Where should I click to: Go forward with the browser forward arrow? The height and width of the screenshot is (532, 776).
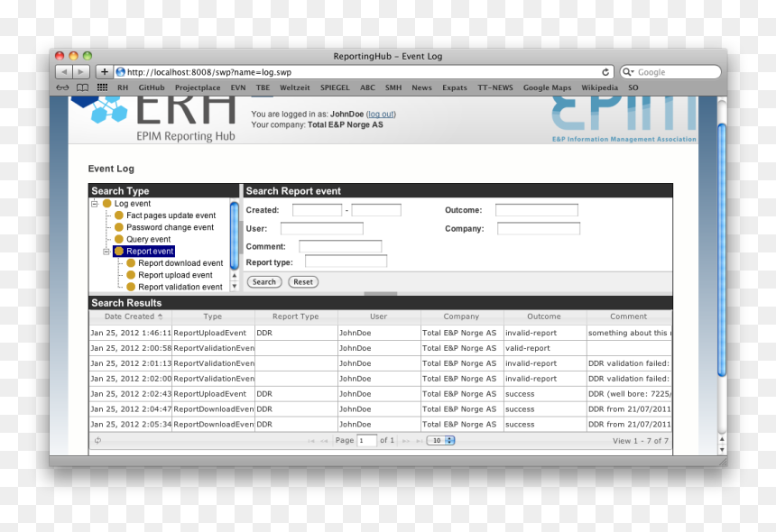[x=80, y=72]
